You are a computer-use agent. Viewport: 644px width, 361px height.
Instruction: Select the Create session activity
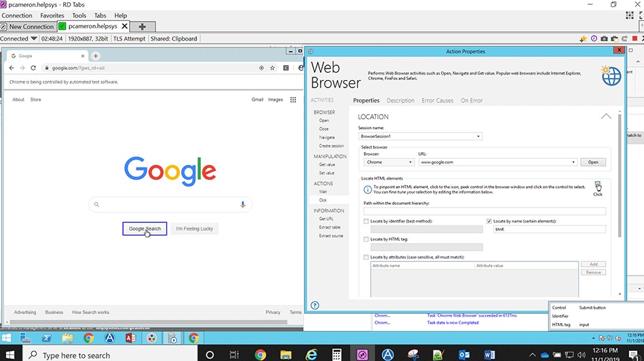[x=332, y=146]
